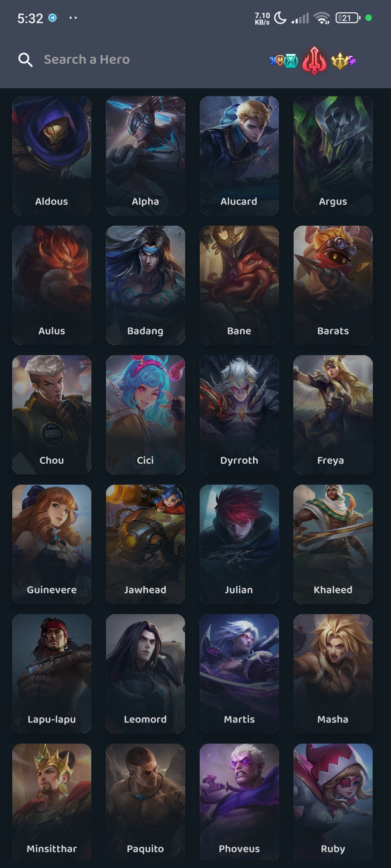
Task: Open Badang's hero card
Action: coord(146,285)
